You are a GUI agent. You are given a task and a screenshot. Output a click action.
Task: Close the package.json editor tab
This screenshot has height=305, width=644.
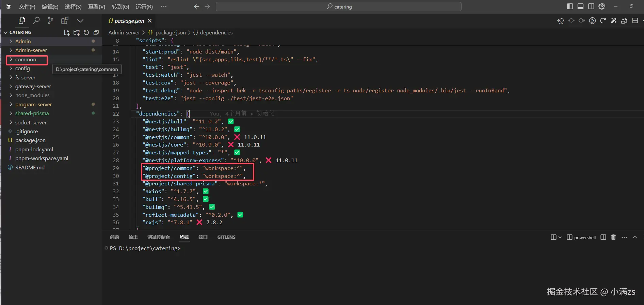[150, 21]
